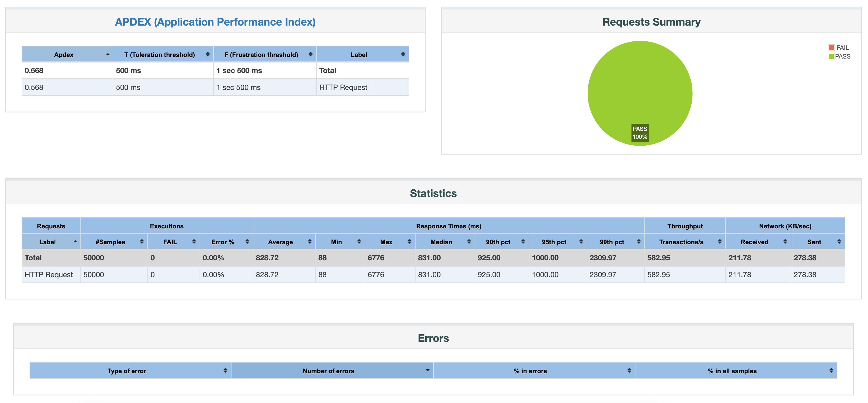Screen dimensions: 868x403
Task: Select the HTTP Request statistics row
Action: point(49,275)
